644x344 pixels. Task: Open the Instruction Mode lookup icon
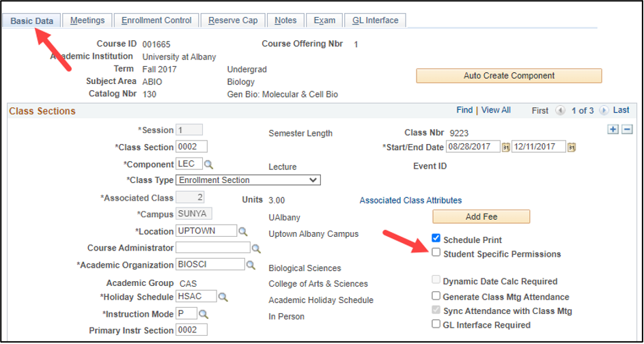pyautogui.click(x=203, y=314)
